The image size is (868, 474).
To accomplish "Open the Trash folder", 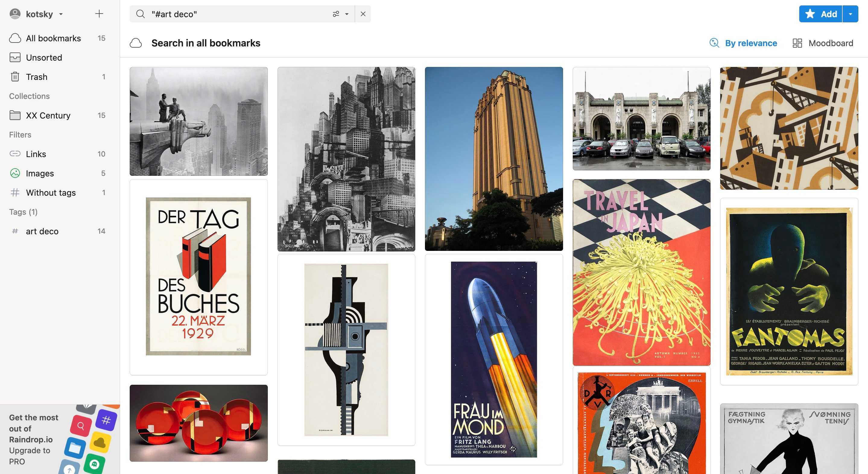I will 37,77.
